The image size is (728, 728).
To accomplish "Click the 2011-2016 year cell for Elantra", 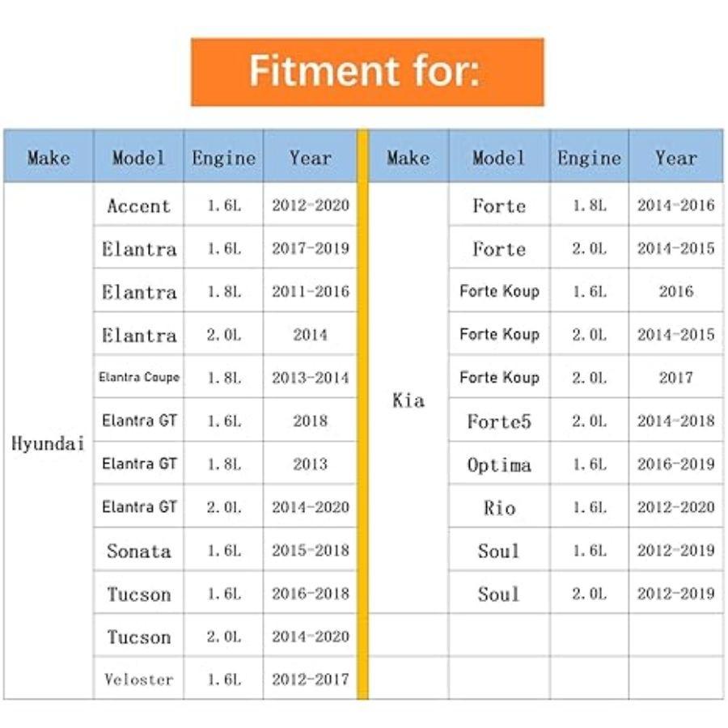I will 310,291.
